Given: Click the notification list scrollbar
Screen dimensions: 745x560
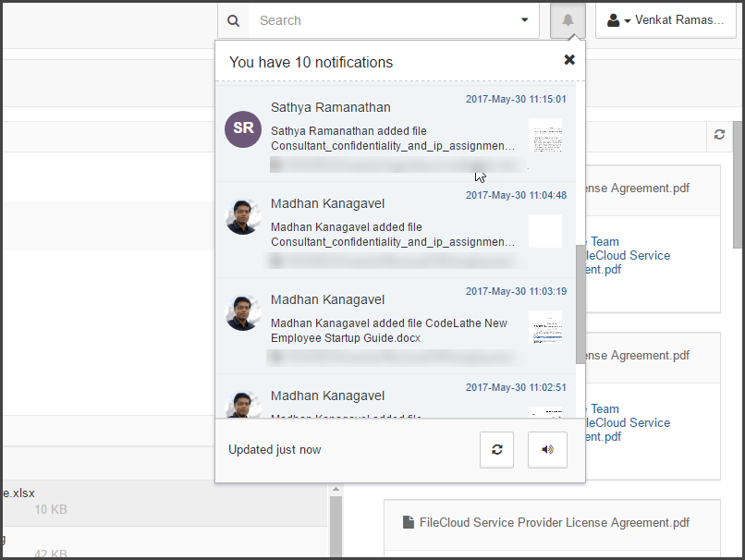Looking at the screenshot, I should (x=580, y=303).
